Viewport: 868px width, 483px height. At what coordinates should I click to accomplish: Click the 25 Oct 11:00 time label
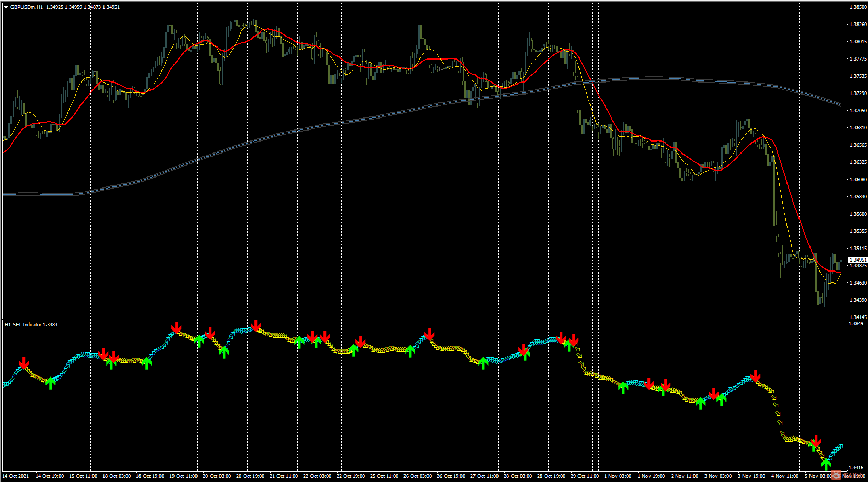(384, 476)
